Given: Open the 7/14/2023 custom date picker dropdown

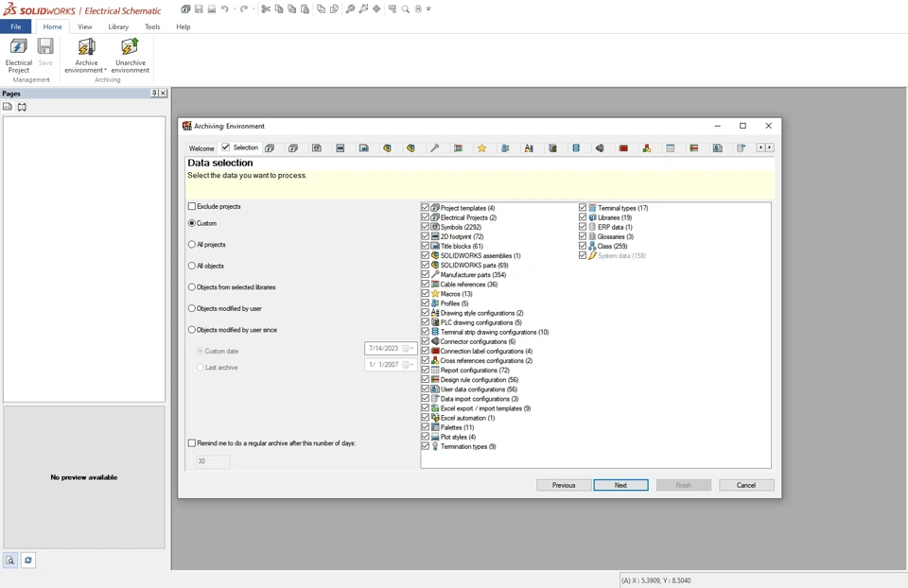Looking at the screenshot, I should 411,349.
